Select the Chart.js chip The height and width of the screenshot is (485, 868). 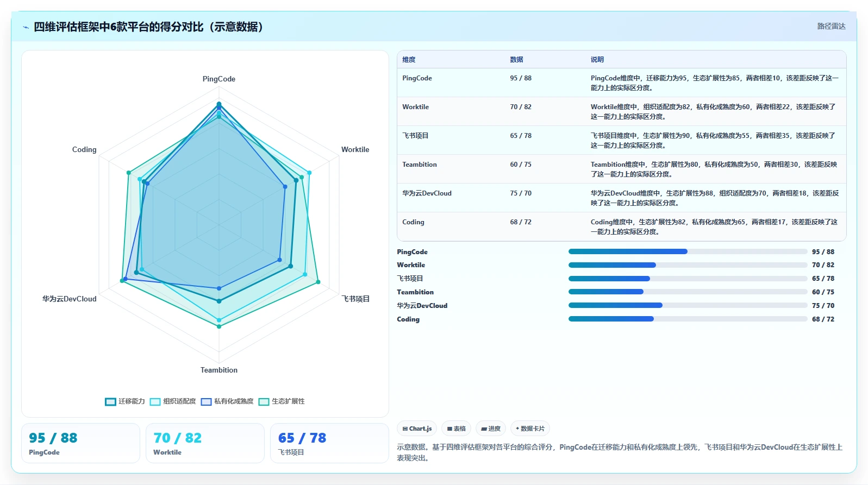(417, 429)
